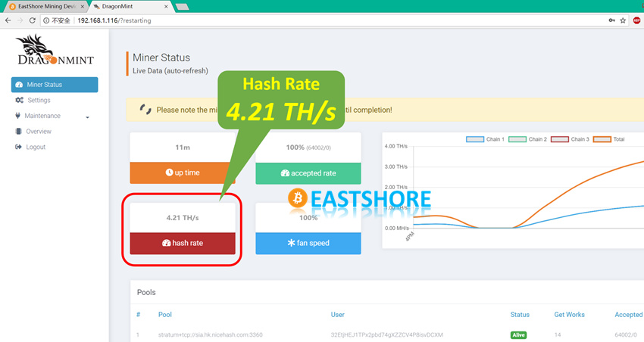644x342 pixels.
Task: Click the green accepted rate button
Action: tap(308, 173)
